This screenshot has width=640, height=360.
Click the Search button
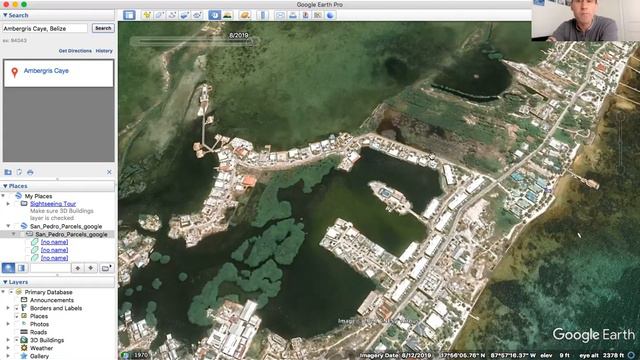[x=103, y=28]
